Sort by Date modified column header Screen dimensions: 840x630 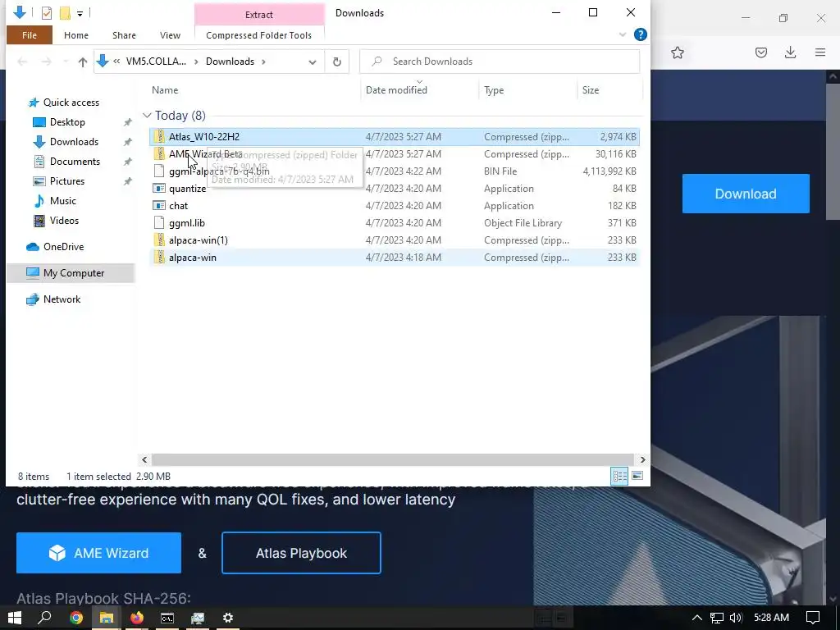click(x=396, y=90)
